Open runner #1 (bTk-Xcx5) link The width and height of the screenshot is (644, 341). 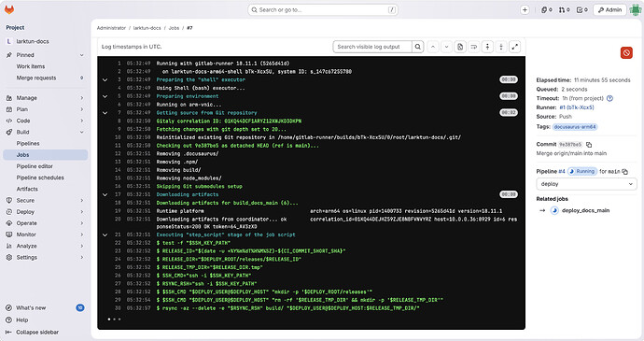577,107
